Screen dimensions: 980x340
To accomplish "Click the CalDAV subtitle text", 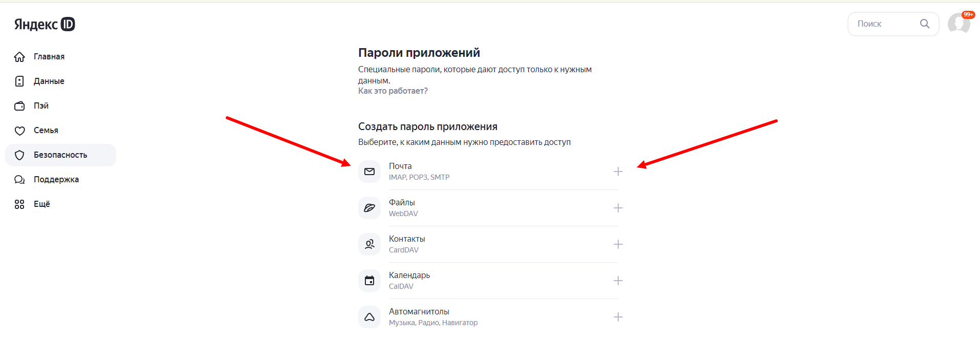I will (401, 286).
